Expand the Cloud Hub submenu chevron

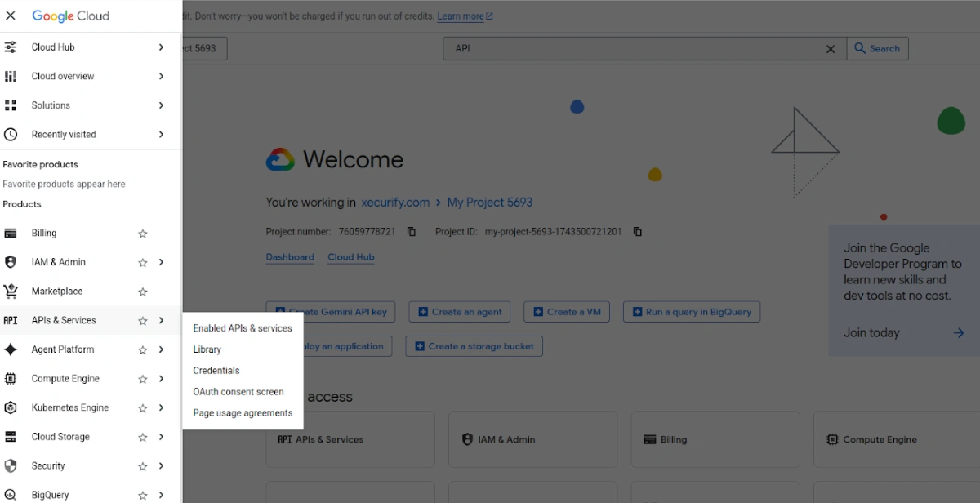161,47
